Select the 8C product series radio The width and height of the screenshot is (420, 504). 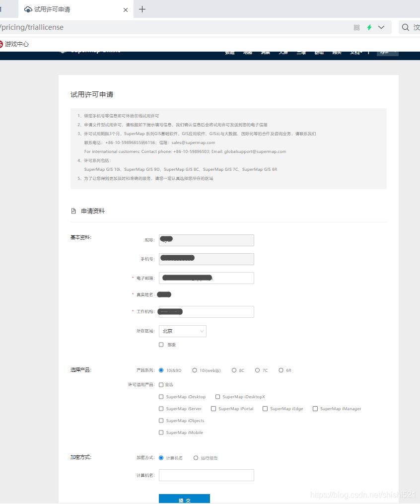pyautogui.click(x=234, y=370)
